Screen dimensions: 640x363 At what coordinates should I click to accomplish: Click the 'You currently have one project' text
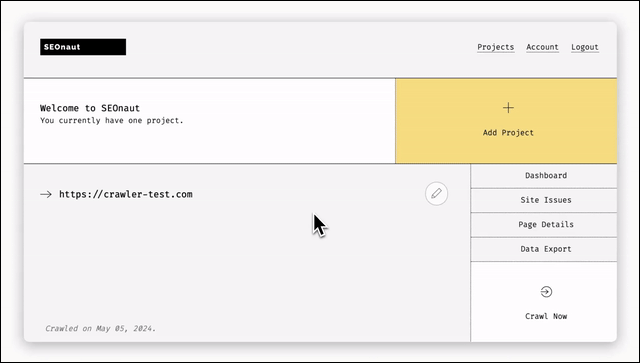[x=112, y=120]
